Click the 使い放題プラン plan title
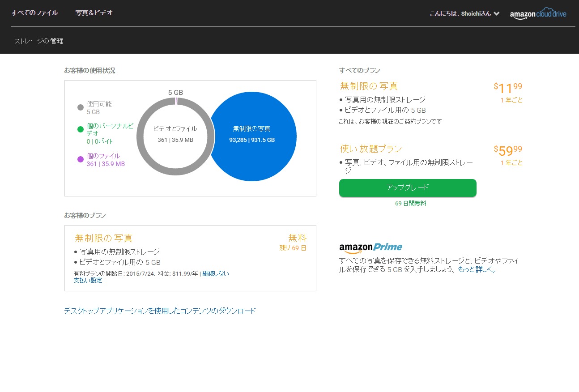579x392 pixels. [x=371, y=149]
